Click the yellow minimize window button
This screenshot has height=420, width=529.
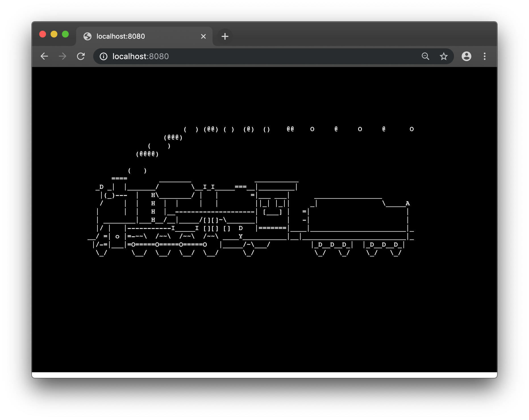(54, 34)
